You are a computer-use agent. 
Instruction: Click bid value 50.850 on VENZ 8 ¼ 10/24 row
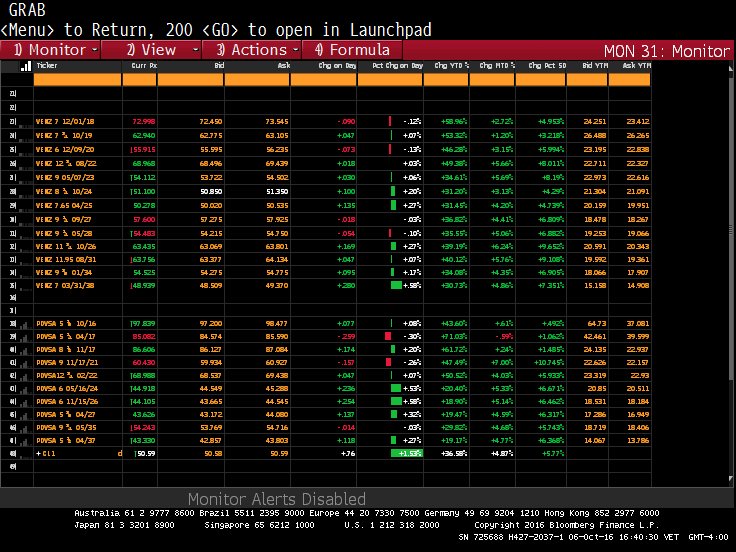pyautogui.click(x=211, y=192)
